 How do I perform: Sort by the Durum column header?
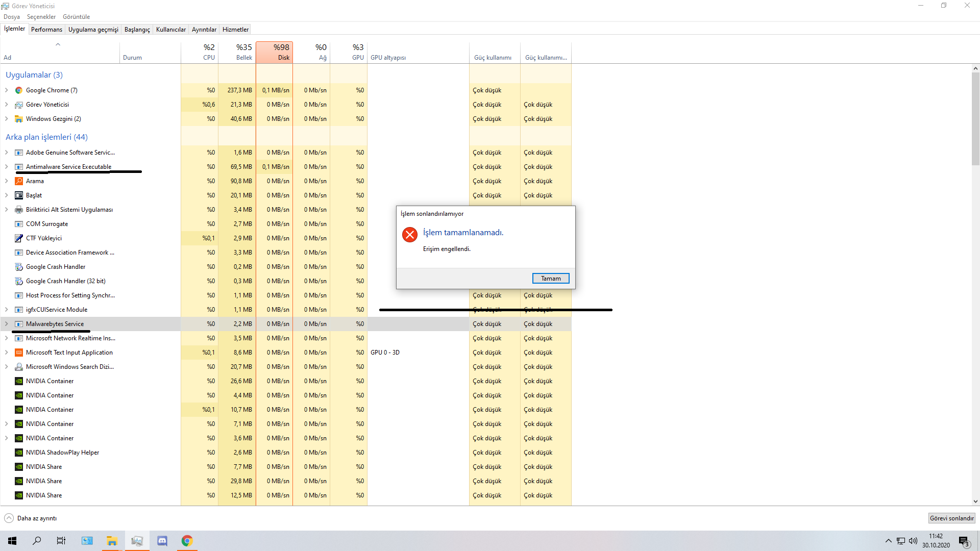pos(151,53)
